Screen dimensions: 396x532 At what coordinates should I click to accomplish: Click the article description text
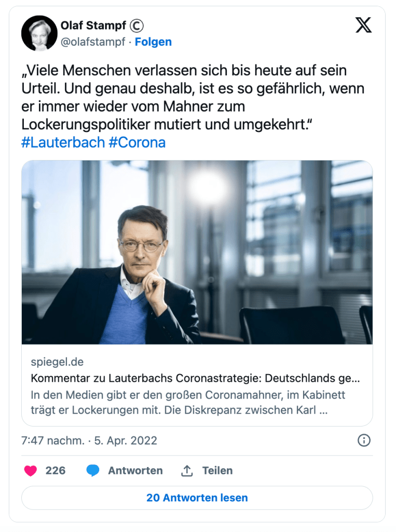(x=188, y=403)
